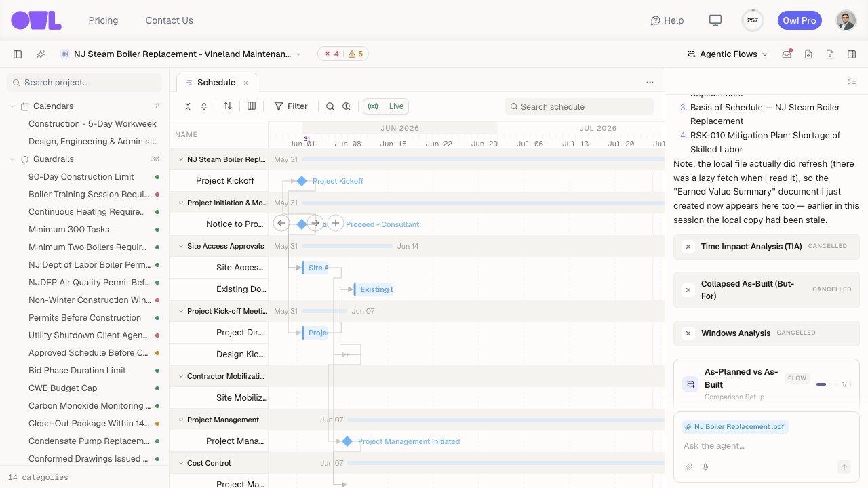Collapse all schedule rows
Screen dimensions: 868x488
coord(188,106)
